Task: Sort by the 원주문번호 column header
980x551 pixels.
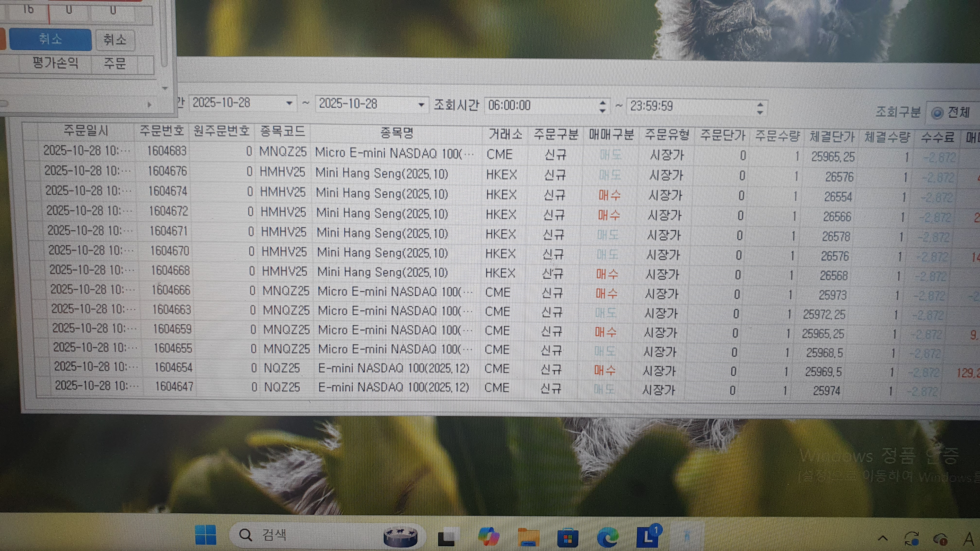Action: (221, 131)
